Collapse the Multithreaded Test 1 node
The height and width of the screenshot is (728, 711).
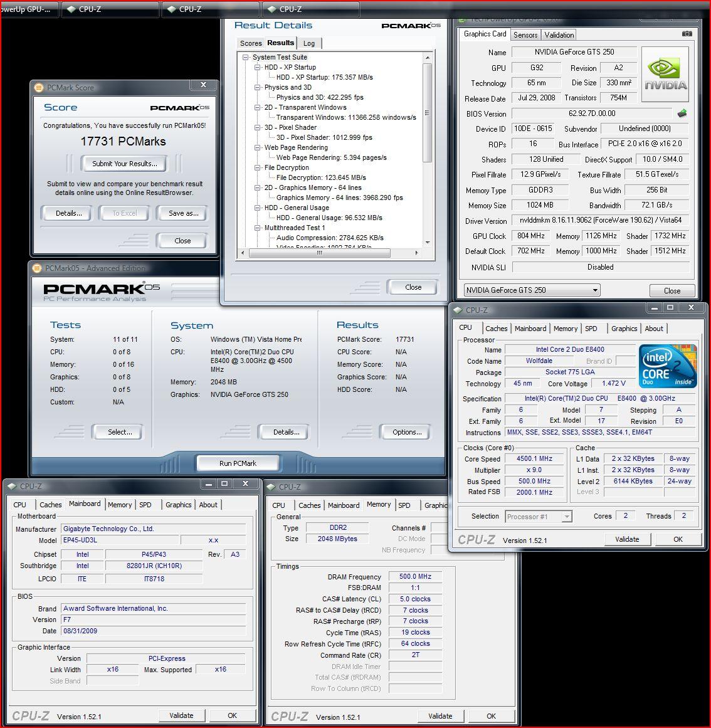click(258, 228)
